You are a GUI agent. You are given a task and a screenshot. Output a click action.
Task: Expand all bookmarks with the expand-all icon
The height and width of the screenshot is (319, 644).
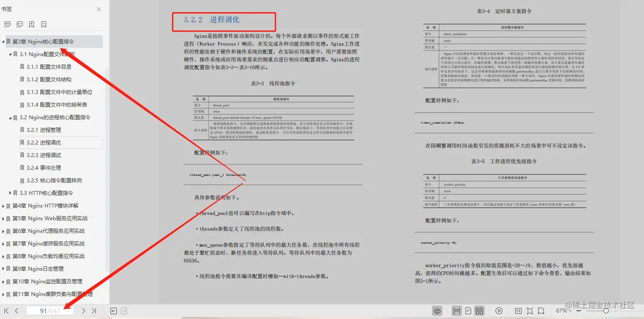7,24
